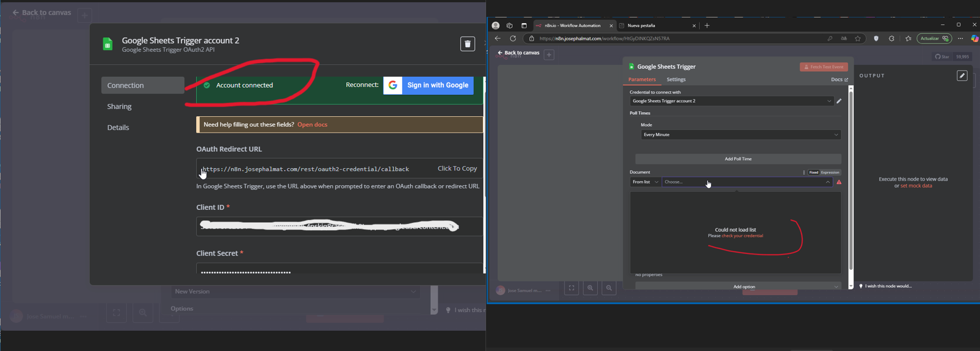This screenshot has height=351, width=980.
Task: Expand the From list dropdown
Action: tap(646, 182)
